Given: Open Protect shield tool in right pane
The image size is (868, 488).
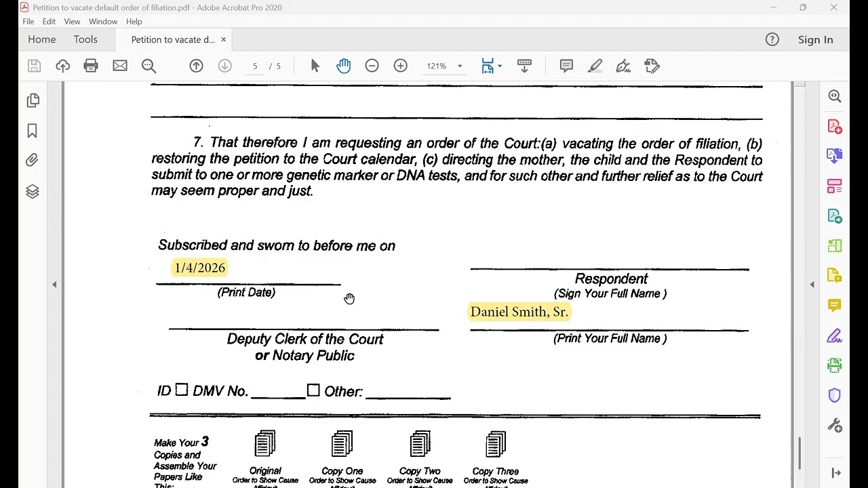Looking at the screenshot, I should 835,395.
